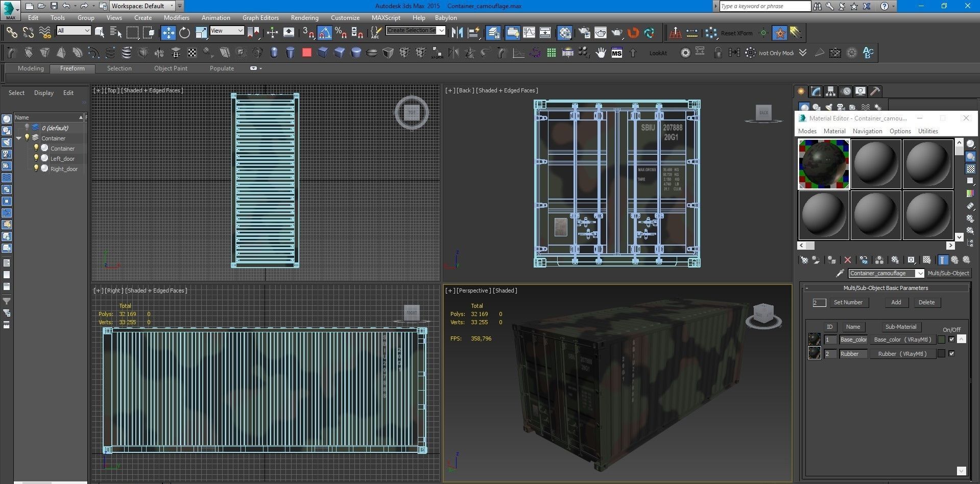Click the Render Production teapot icon
980x484 pixels.
pos(617,33)
